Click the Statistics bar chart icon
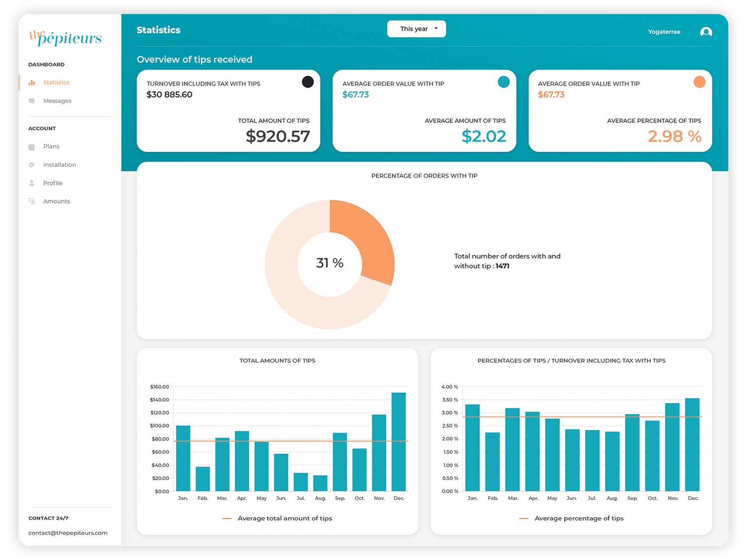This screenshot has width=747, height=560. coord(32,83)
